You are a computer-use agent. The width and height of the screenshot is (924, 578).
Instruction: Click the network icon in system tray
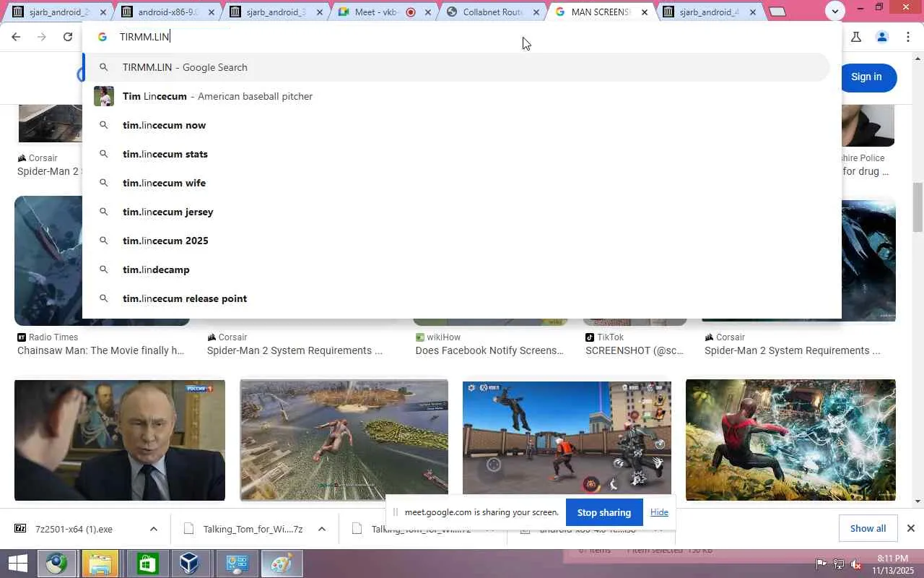click(839, 564)
